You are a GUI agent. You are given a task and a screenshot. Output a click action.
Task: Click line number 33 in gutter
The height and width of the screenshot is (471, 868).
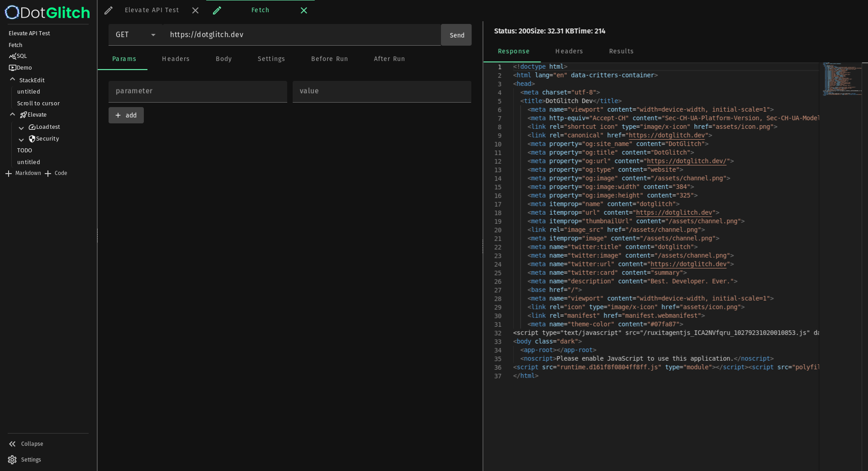[x=498, y=342]
